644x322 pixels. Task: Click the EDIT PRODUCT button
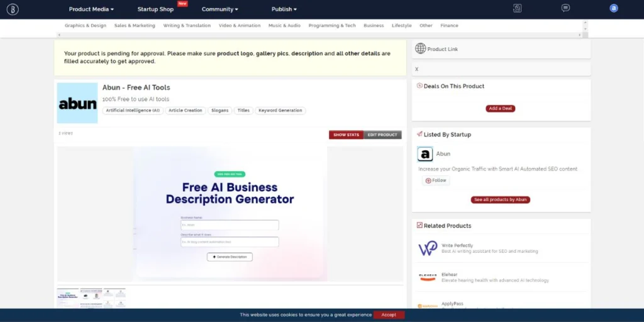point(382,135)
